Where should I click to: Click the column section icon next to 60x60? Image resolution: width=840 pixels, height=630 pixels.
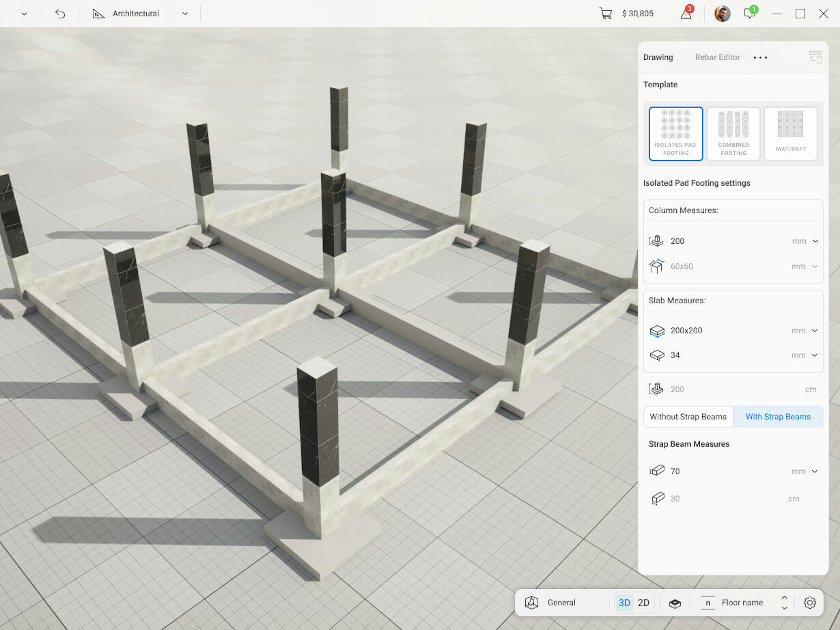pyautogui.click(x=656, y=266)
